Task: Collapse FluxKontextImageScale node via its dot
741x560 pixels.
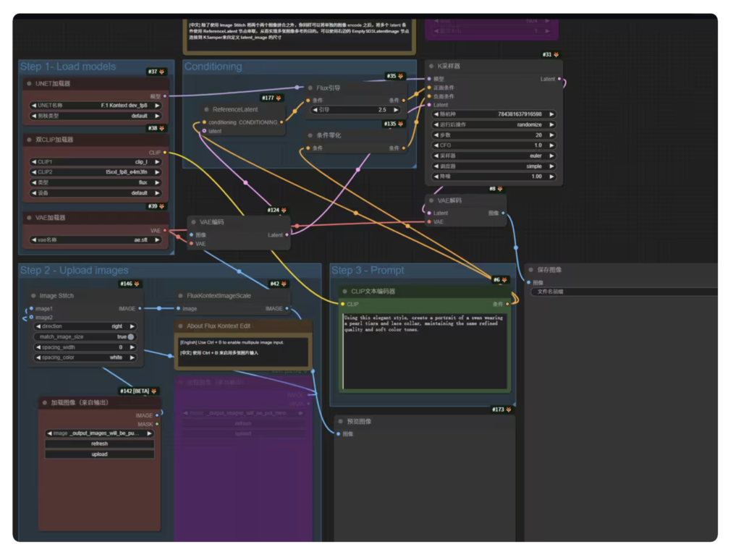Action: (180, 296)
